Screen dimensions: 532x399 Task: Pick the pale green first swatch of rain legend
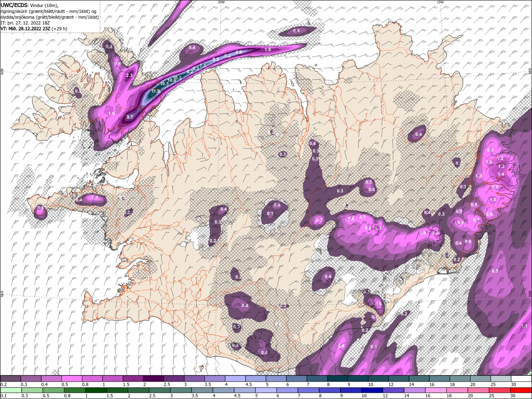(x=11, y=390)
